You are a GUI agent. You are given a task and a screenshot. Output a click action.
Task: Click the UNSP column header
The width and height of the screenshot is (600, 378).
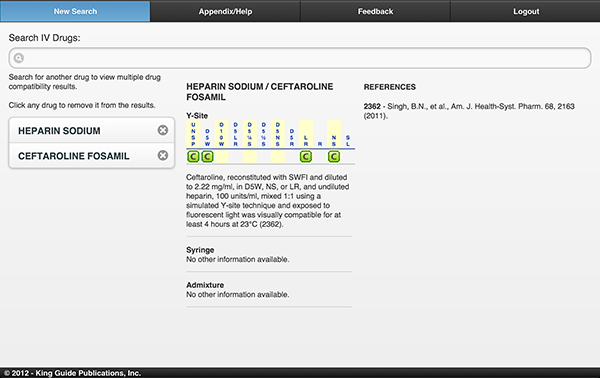click(x=193, y=134)
